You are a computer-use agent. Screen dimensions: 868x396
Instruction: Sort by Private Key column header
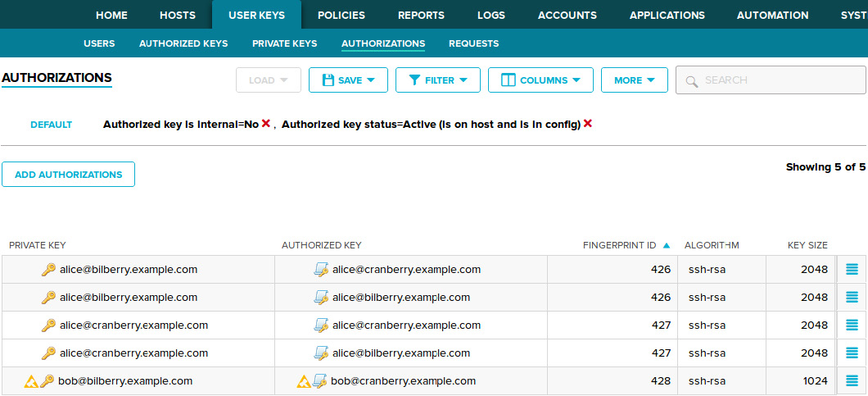(38, 245)
